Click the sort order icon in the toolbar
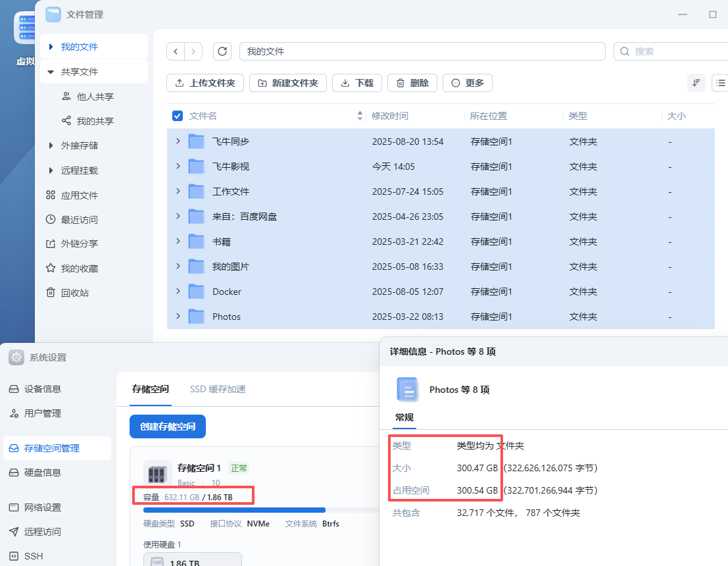The height and width of the screenshot is (566, 728). click(696, 83)
